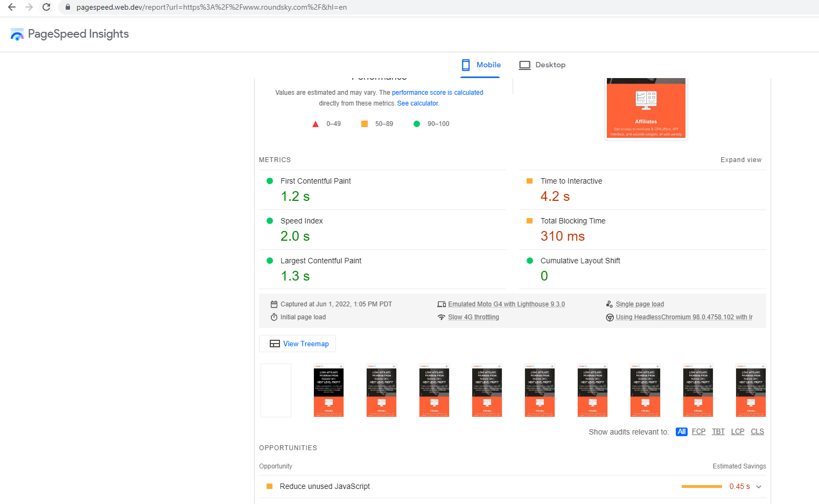
Task: Filter audits by FCP
Action: click(698, 432)
